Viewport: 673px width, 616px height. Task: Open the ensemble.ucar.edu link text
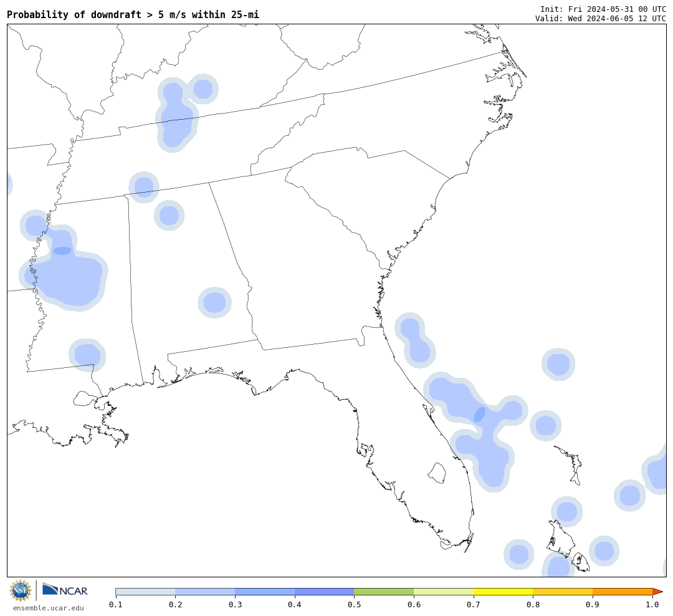(49, 608)
